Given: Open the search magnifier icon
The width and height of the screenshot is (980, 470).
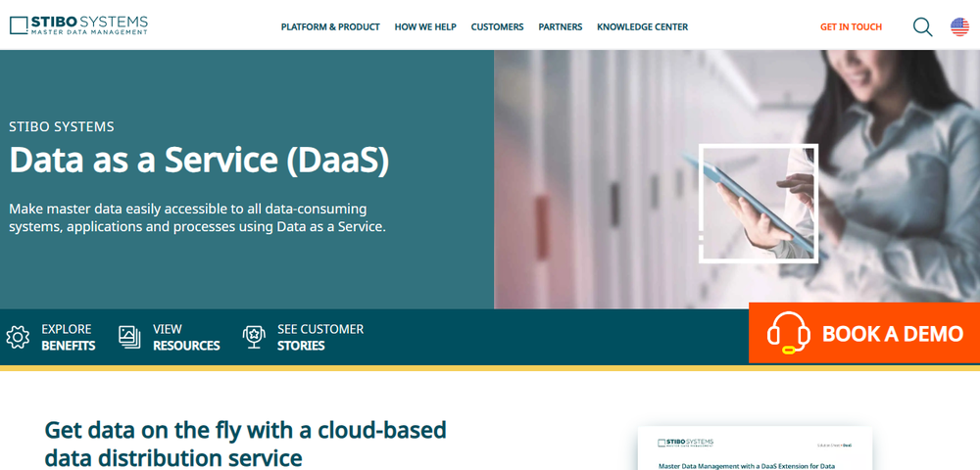Looking at the screenshot, I should tap(922, 26).
